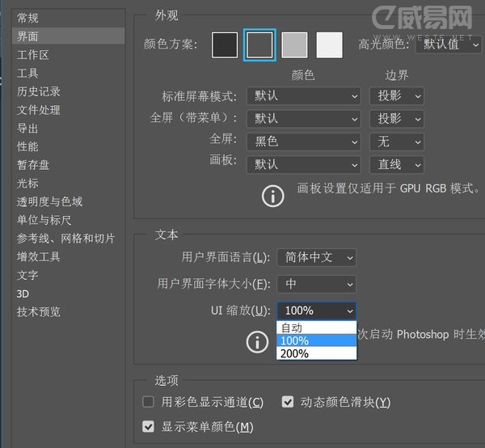Toggle 动态颜色滑块 checkbox
Image resolution: width=485 pixels, height=448 pixels.
[288, 402]
